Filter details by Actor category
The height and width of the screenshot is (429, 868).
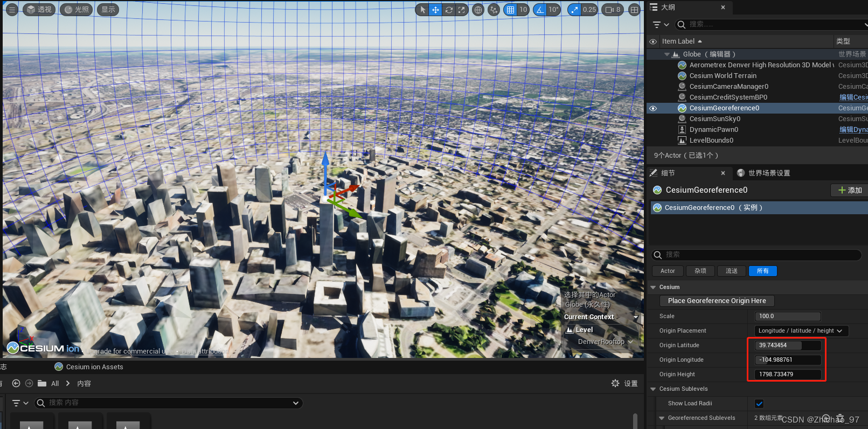[668, 271]
